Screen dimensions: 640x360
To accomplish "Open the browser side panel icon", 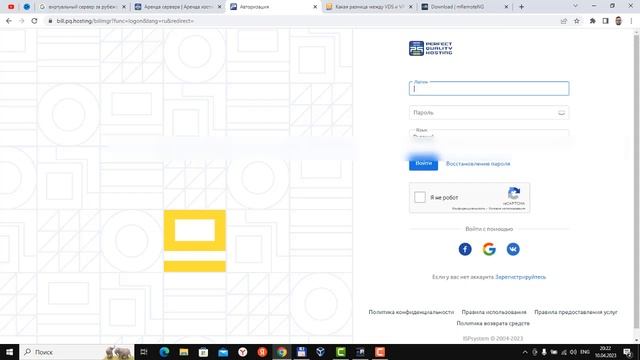I will pyautogui.click(x=605, y=21).
